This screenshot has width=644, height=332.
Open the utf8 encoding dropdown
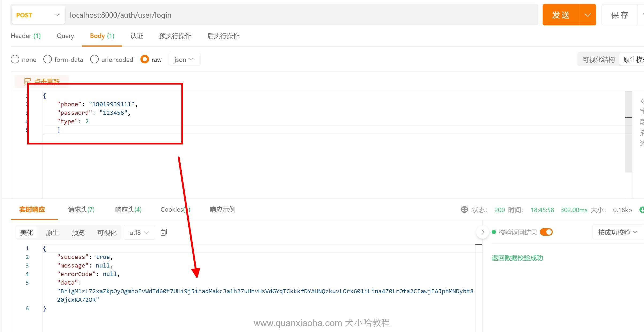point(139,232)
